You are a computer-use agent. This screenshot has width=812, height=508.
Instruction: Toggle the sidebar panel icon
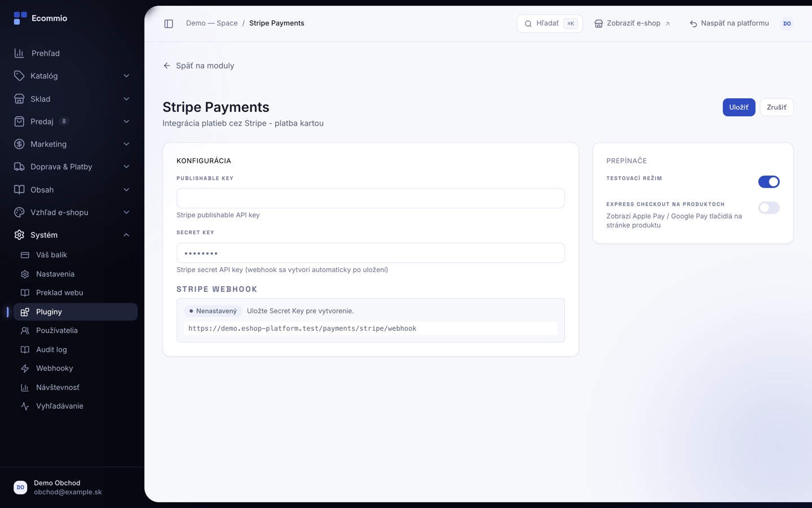pos(169,24)
